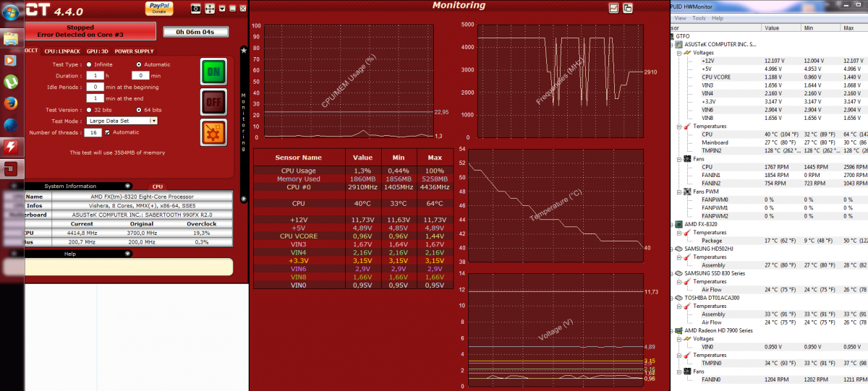Screen dimensions: 868x391
Task: Click the idle minutes at the end field
Action: click(x=94, y=98)
